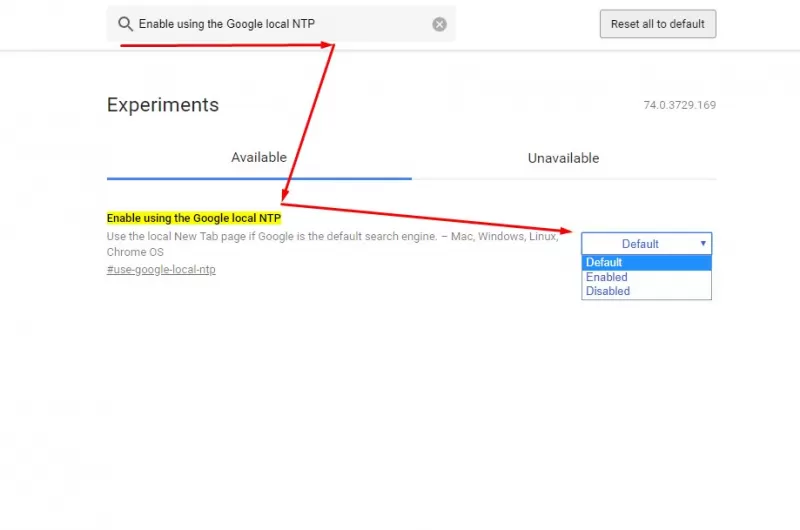
Task: Open the #use-google-local-ntp link
Action: [161, 269]
